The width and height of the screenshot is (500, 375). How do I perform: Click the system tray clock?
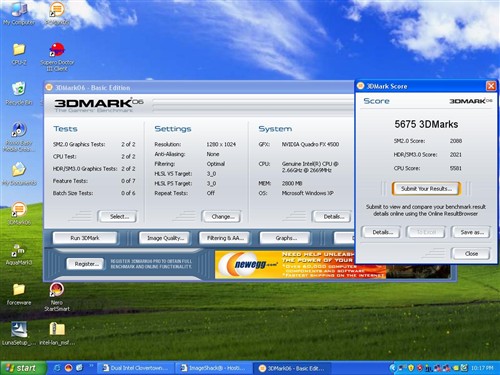point(482,368)
